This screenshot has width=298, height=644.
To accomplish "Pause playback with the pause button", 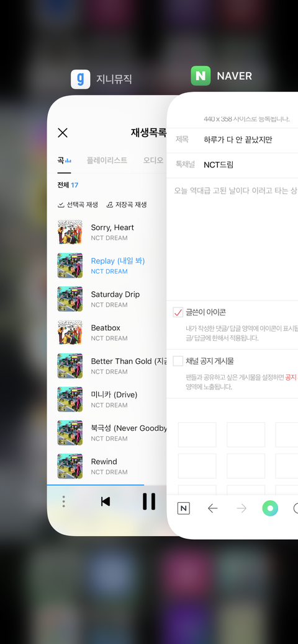I will [149, 501].
